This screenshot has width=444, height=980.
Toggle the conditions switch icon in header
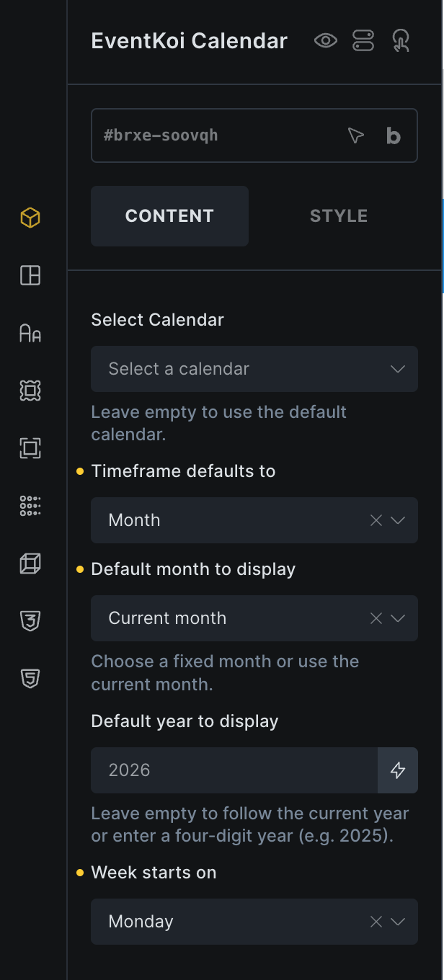pos(363,41)
